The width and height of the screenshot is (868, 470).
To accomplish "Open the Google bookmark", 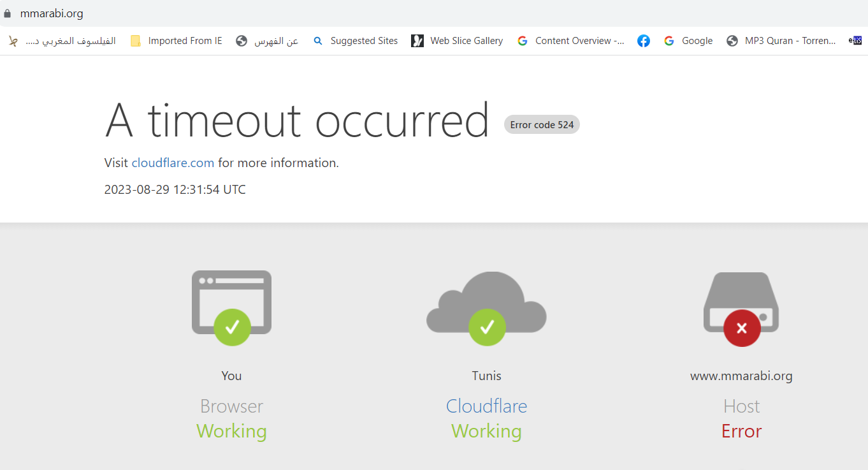I will [x=688, y=41].
